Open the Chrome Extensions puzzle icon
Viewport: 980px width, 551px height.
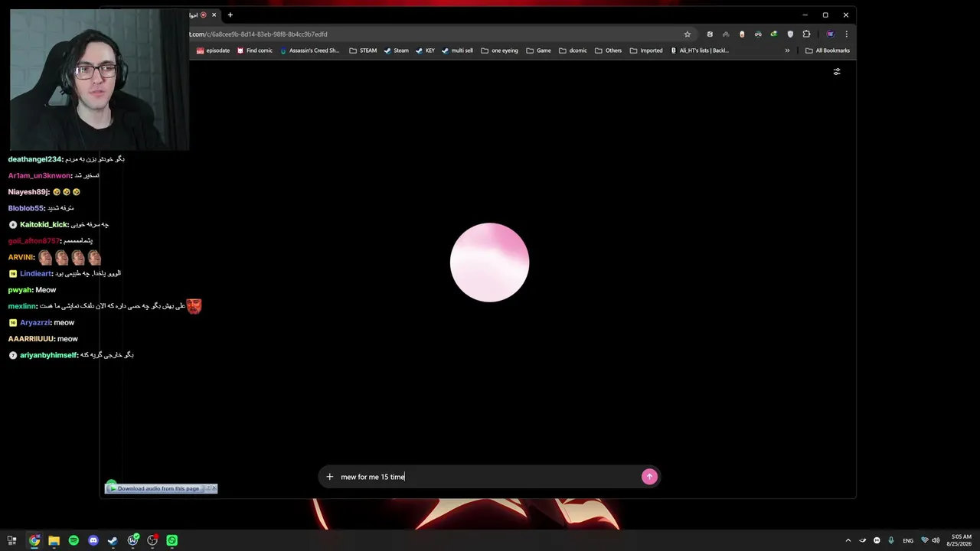806,34
